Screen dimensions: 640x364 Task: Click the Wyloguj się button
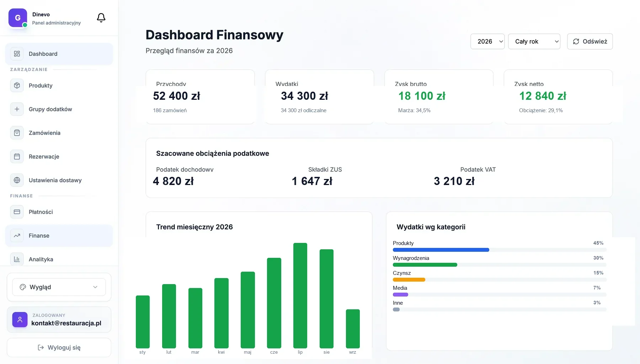tap(59, 347)
